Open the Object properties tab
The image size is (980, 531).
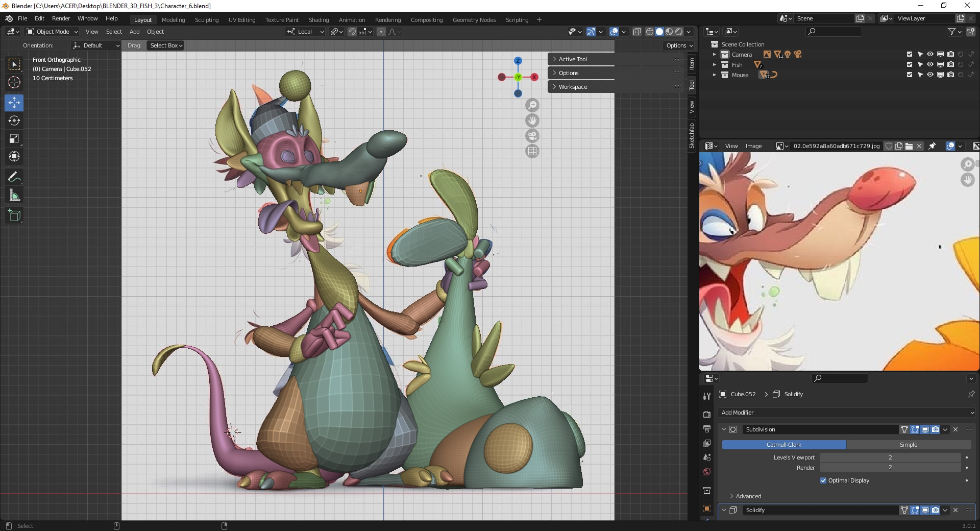707,509
